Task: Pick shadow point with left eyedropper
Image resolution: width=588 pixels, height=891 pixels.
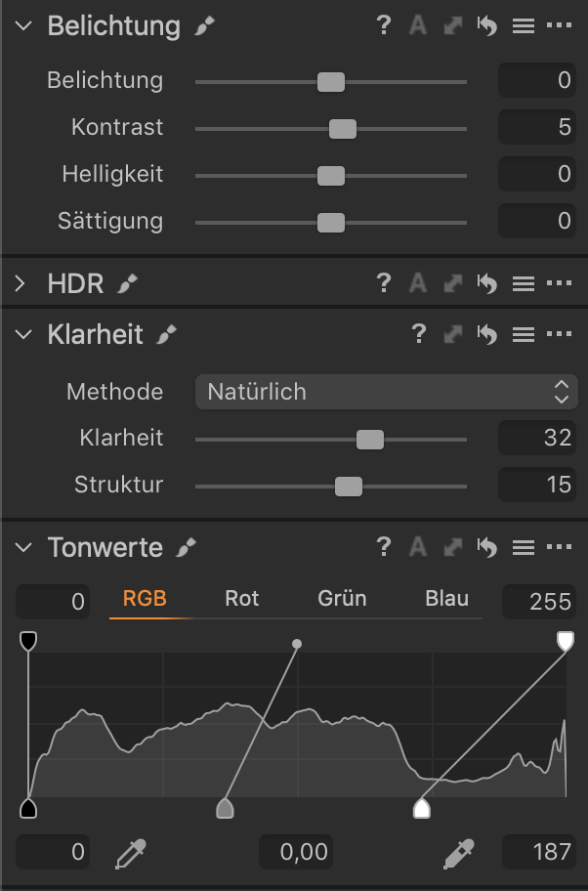Action: point(131,853)
